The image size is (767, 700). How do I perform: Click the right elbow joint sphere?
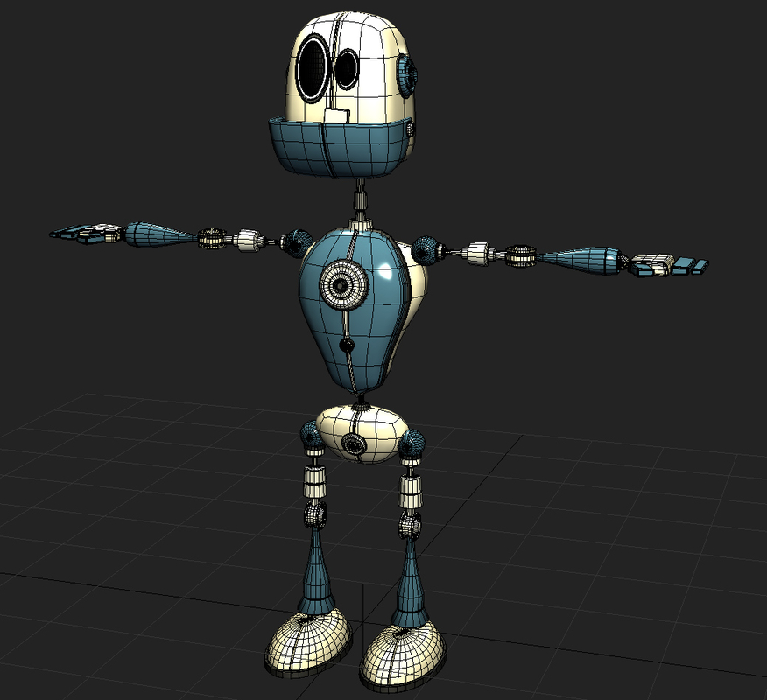coord(521,256)
